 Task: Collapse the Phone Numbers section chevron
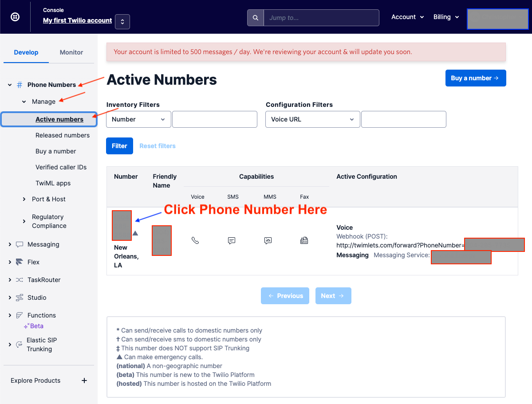[x=10, y=85]
